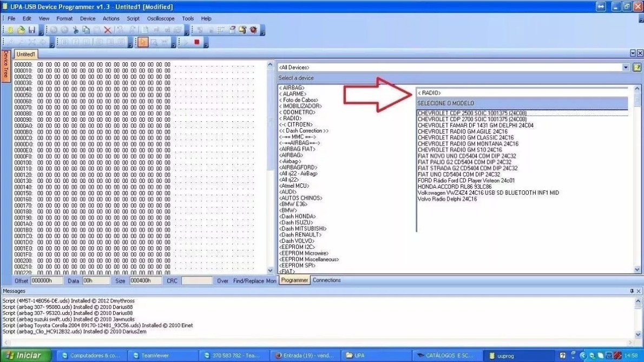
Task: Select the < AIRBAG> device category
Action: pos(292,88)
